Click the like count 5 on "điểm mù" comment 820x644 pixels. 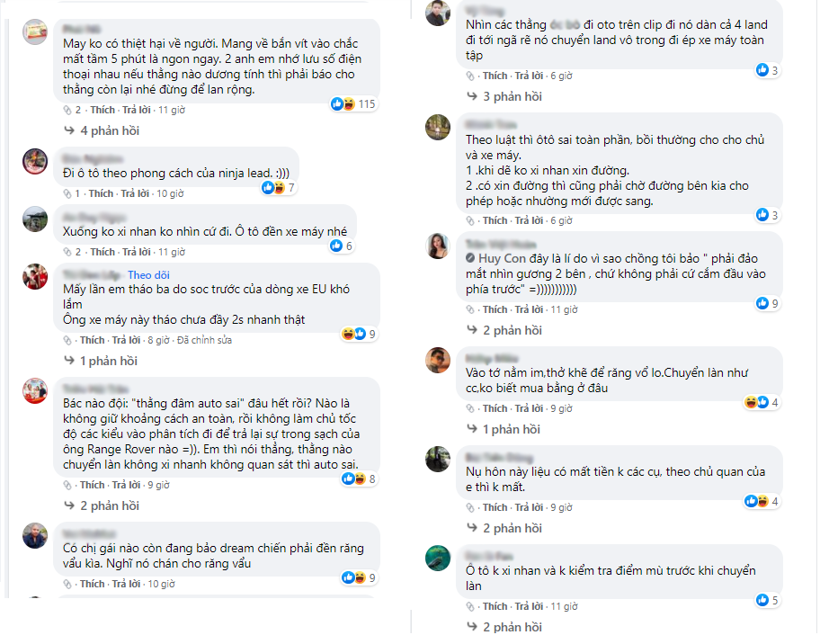click(768, 600)
